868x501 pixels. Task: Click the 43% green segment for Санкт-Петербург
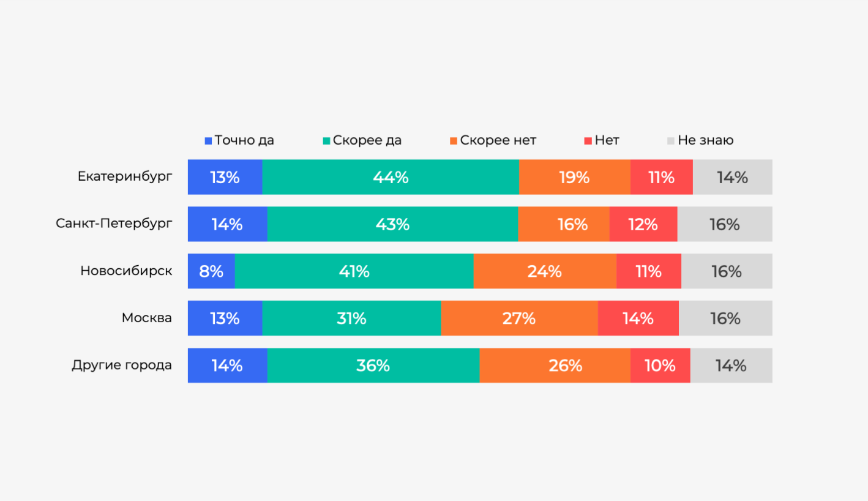[x=393, y=224]
